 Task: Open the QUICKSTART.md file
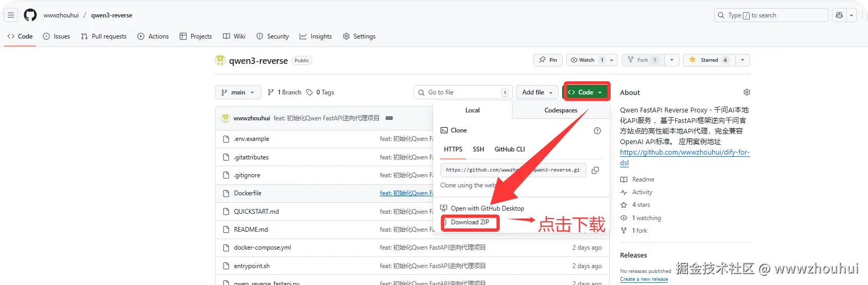pyautogui.click(x=256, y=212)
